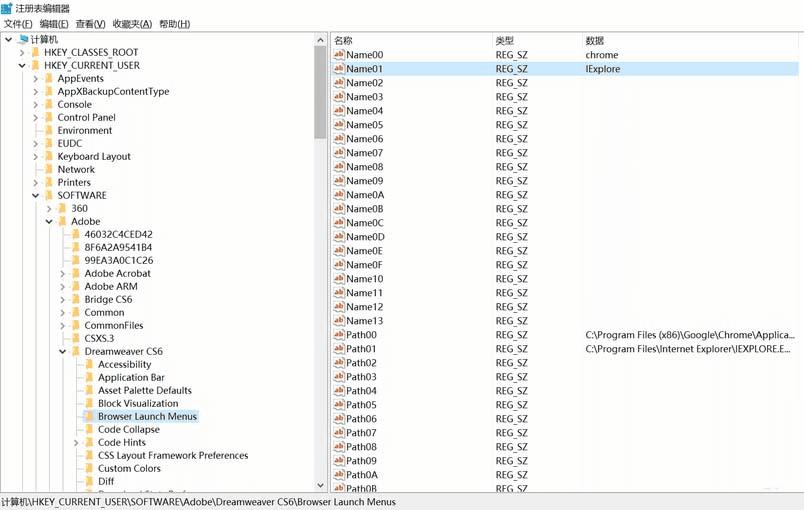
Task: Collapse the SOFTWARE key
Action: (x=35, y=195)
